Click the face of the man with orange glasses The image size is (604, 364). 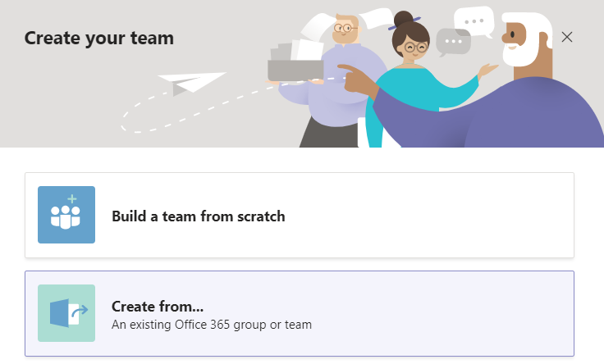click(345, 30)
